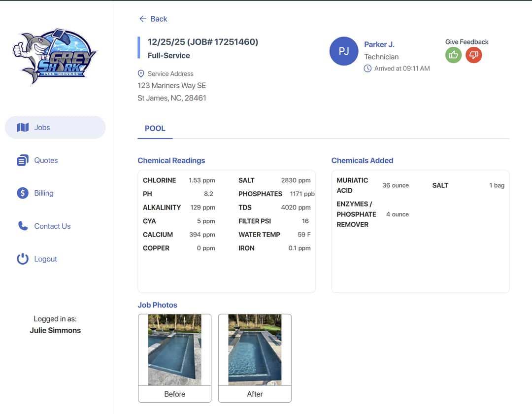Select the POOL tab
This screenshot has width=532, height=414.
tap(155, 129)
